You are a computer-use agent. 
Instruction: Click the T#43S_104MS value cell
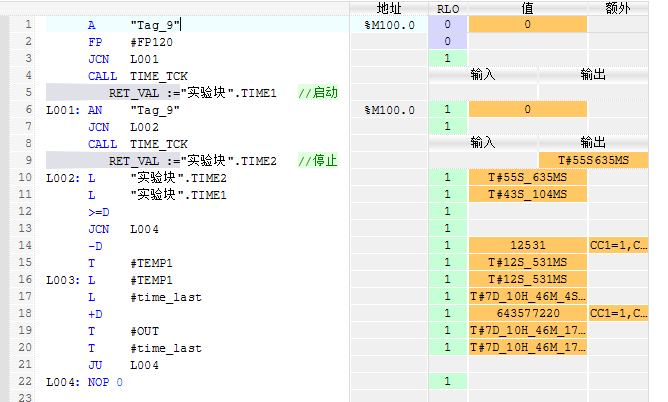(x=527, y=194)
